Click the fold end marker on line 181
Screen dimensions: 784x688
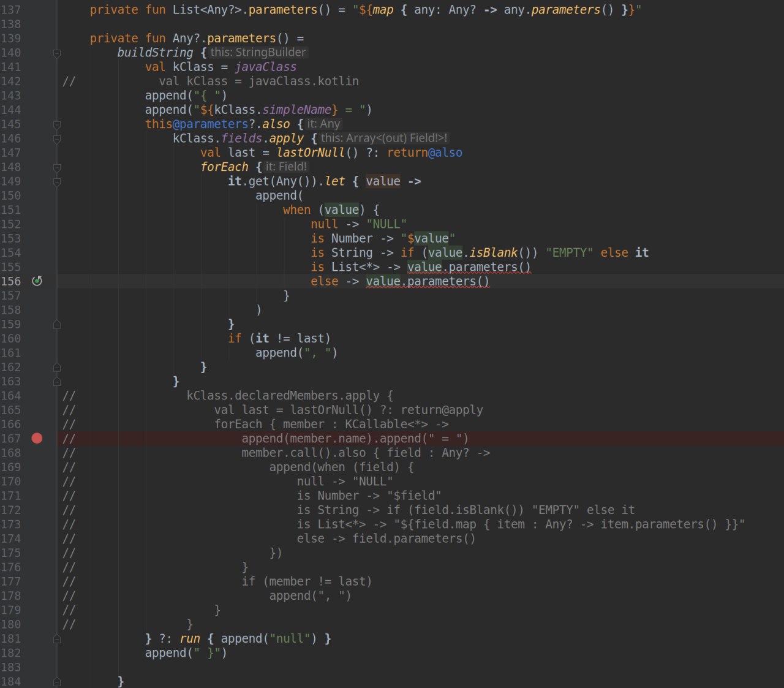point(57,638)
